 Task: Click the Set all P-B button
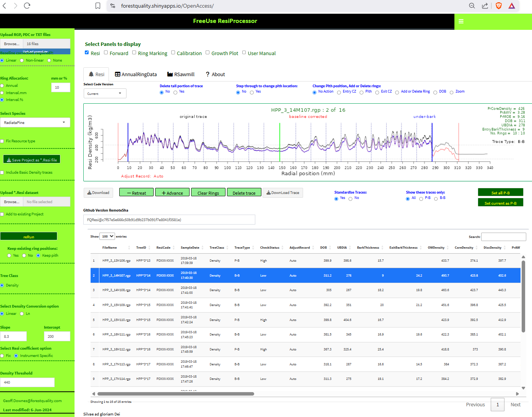click(x=500, y=193)
